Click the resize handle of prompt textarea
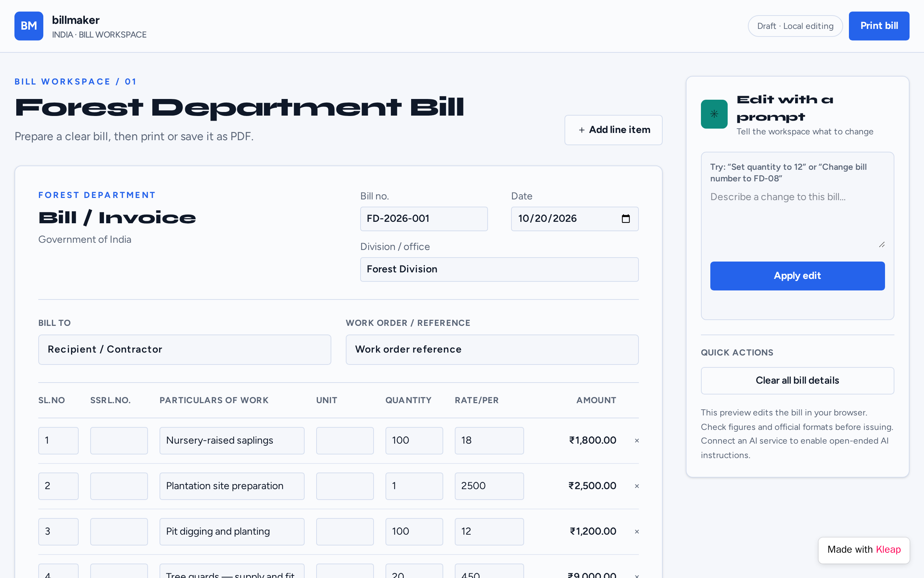 coord(882,245)
